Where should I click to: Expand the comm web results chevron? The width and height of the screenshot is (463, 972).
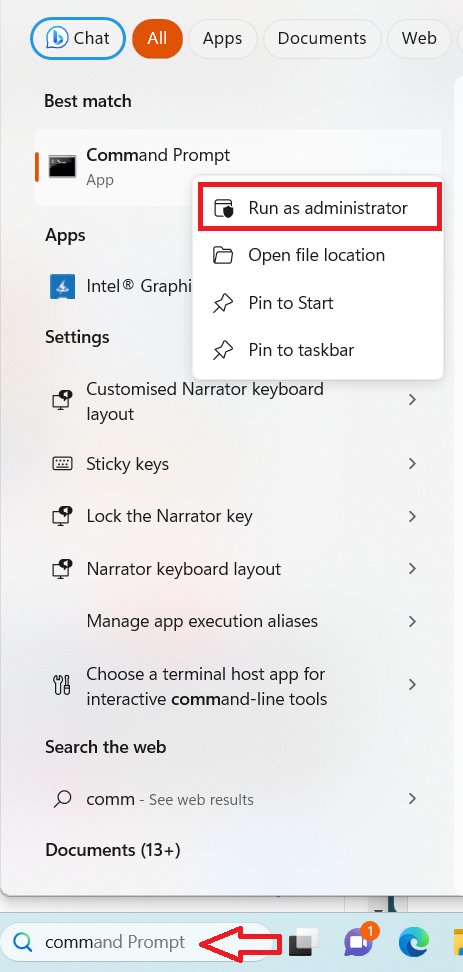click(x=412, y=799)
